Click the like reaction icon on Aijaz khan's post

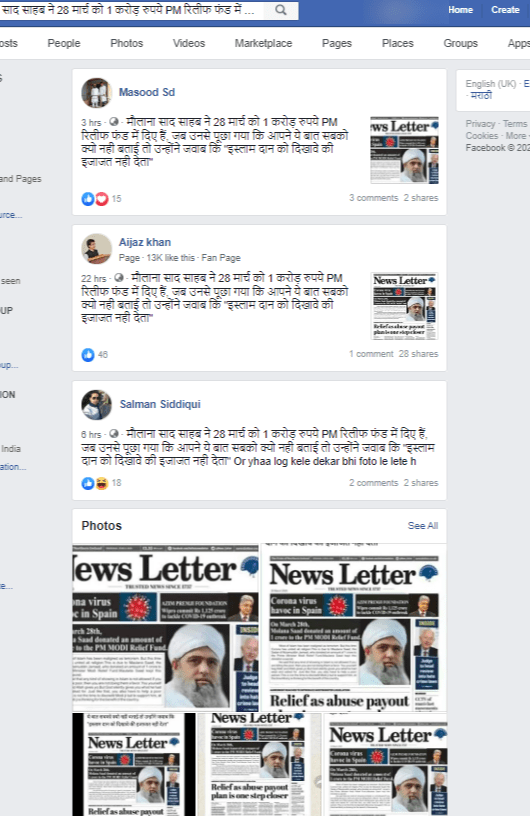coord(88,354)
